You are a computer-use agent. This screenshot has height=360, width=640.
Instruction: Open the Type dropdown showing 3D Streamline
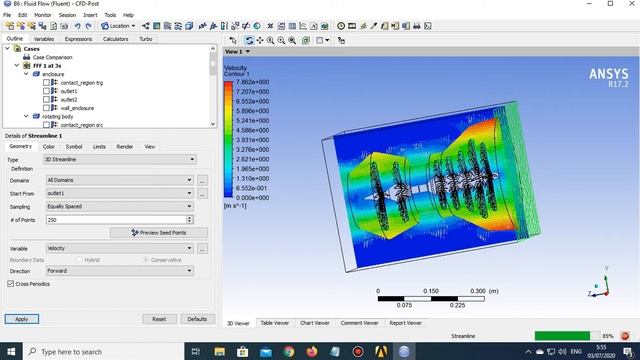(x=120, y=159)
